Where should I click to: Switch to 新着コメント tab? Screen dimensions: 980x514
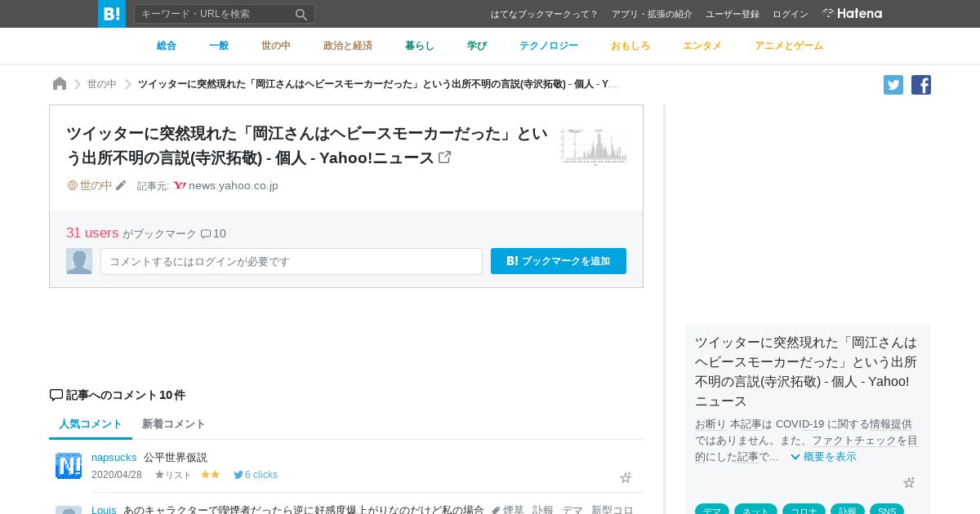174,423
